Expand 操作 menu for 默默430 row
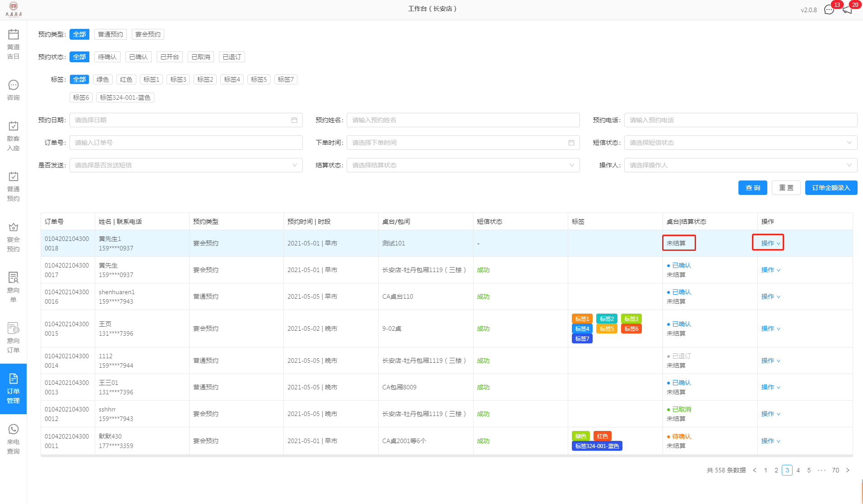 (x=770, y=441)
